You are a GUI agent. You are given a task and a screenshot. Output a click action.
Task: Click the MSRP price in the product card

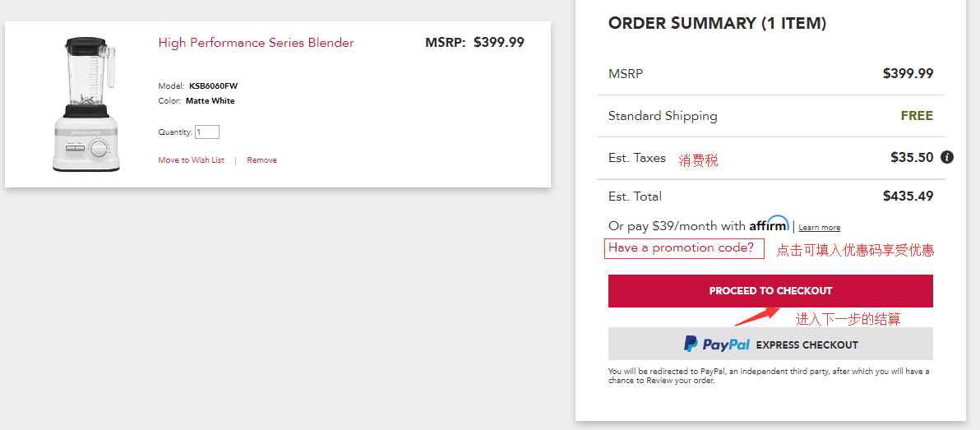[x=498, y=43]
